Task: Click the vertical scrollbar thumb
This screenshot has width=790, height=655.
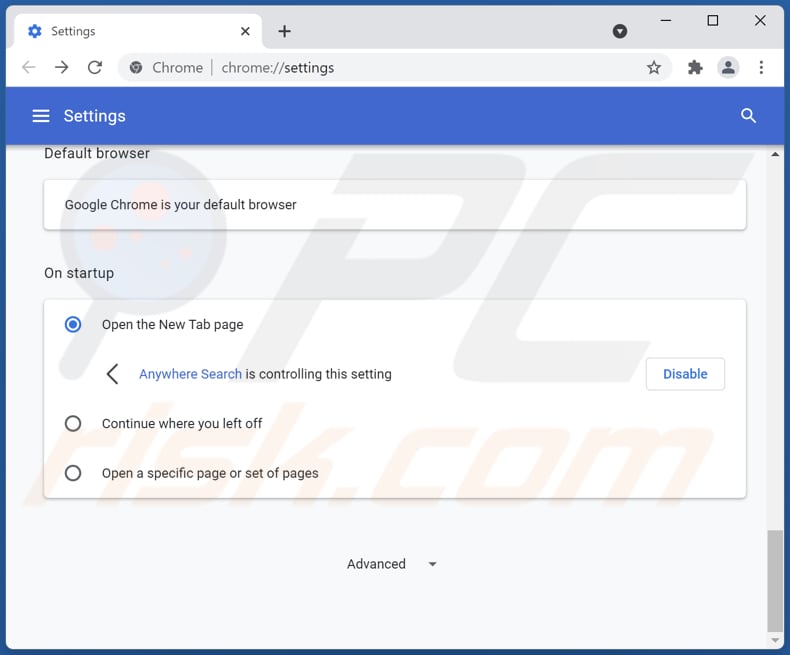Action: [x=775, y=580]
